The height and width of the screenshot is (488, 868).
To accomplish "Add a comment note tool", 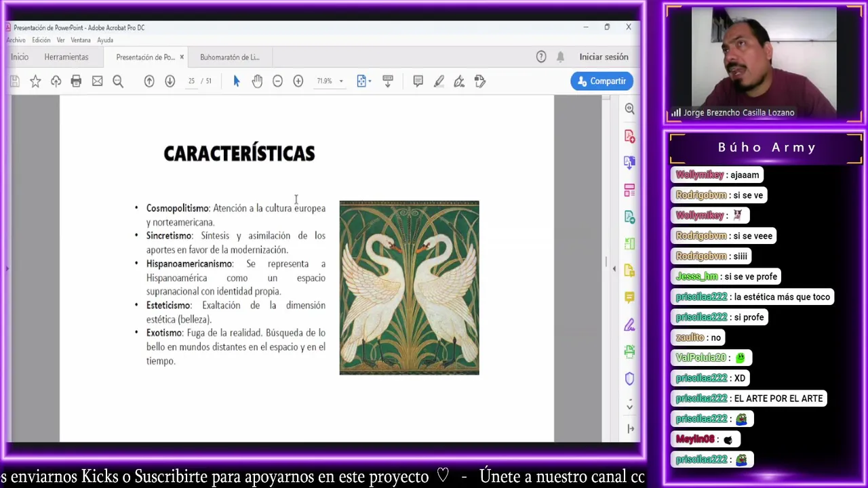I will (418, 81).
